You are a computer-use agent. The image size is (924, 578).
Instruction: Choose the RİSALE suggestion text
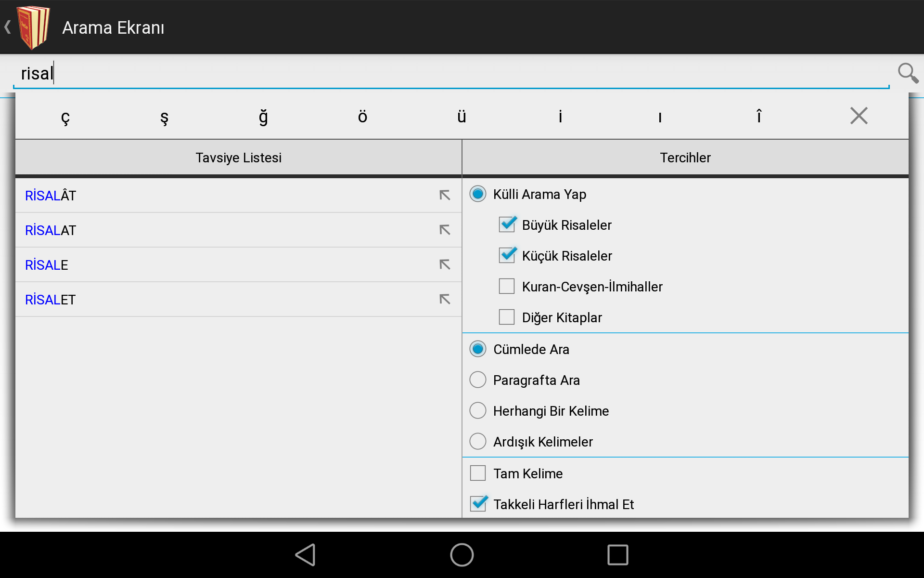click(x=47, y=265)
